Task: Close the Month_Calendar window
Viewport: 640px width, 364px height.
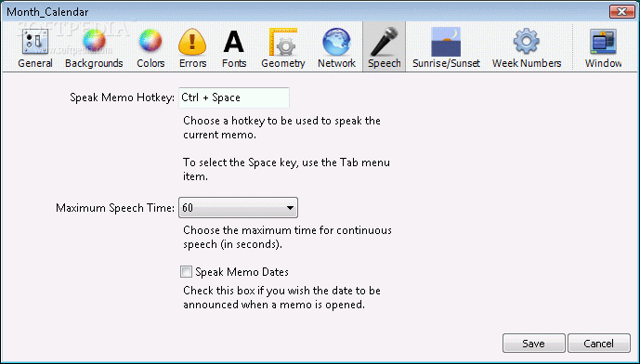Action: tap(621, 11)
